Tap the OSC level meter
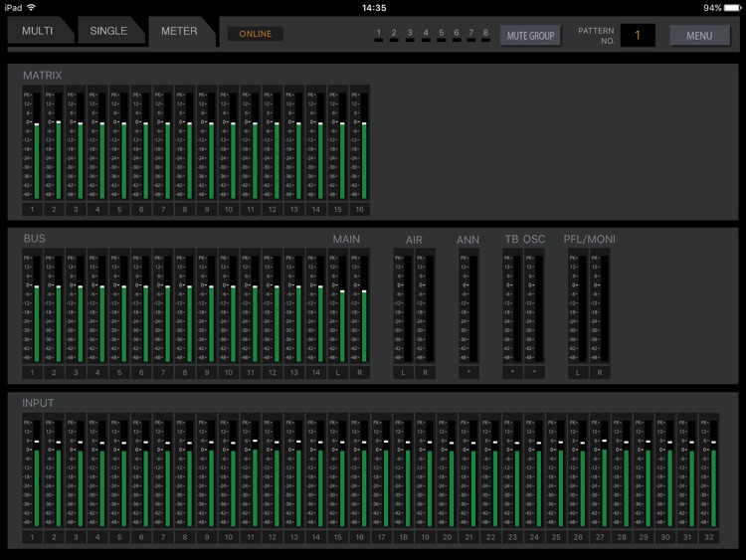This screenshot has width=746, height=560. (534, 307)
